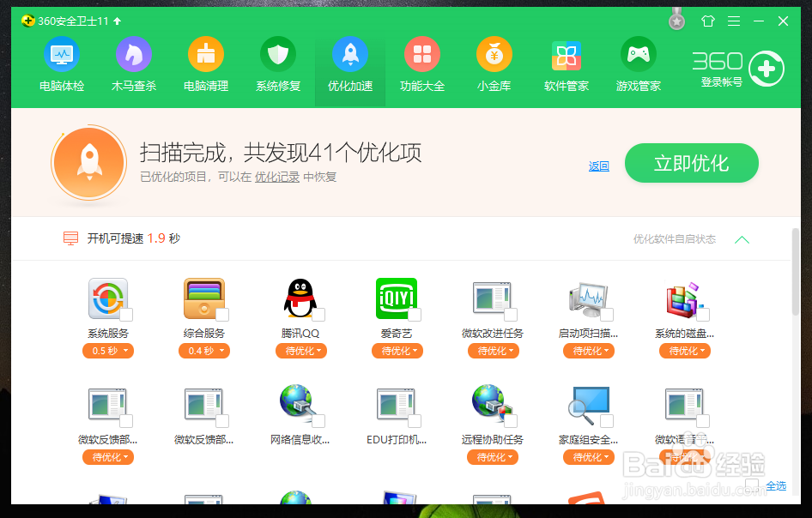The width and height of the screenshot is (812, 518).
Task: Click the 开机可提速 1.9 秒 text
Action: click(x=134, y=238)
